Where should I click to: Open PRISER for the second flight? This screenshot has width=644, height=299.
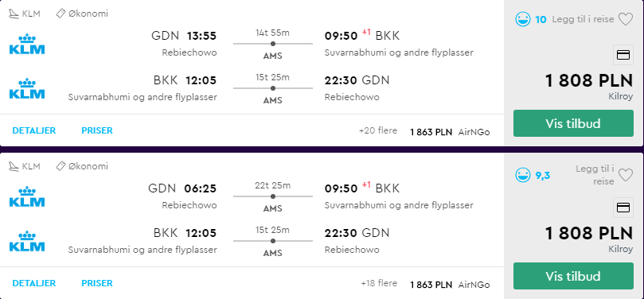[x=97, y=283]
